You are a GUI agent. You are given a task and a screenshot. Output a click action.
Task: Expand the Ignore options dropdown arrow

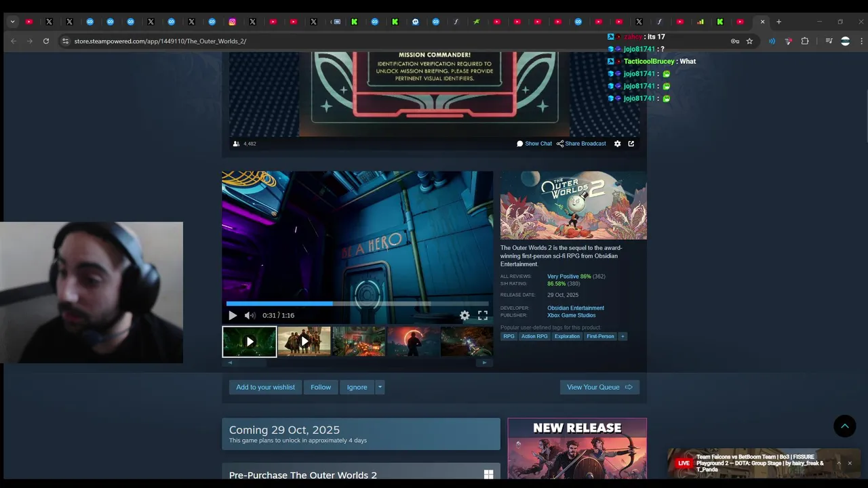click(380, 387)
